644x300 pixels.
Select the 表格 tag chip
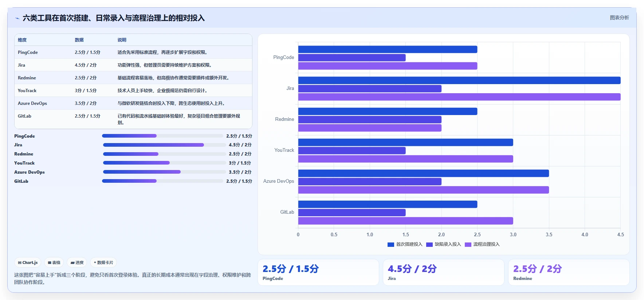[54, 262]
